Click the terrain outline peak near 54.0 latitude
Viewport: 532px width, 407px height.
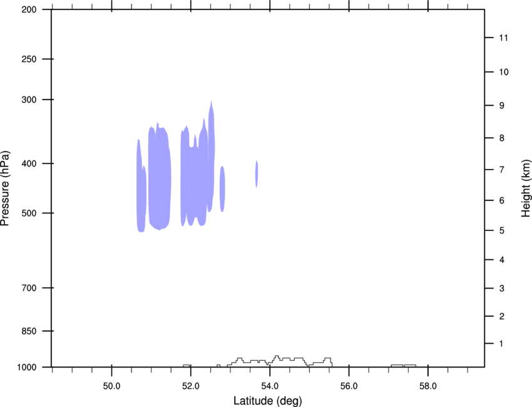[277, 357]
